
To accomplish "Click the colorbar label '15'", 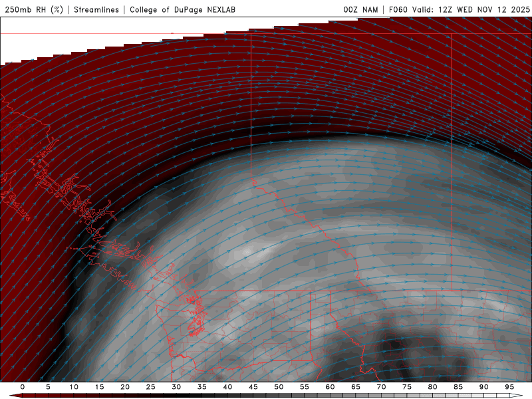I will [99, 387].
